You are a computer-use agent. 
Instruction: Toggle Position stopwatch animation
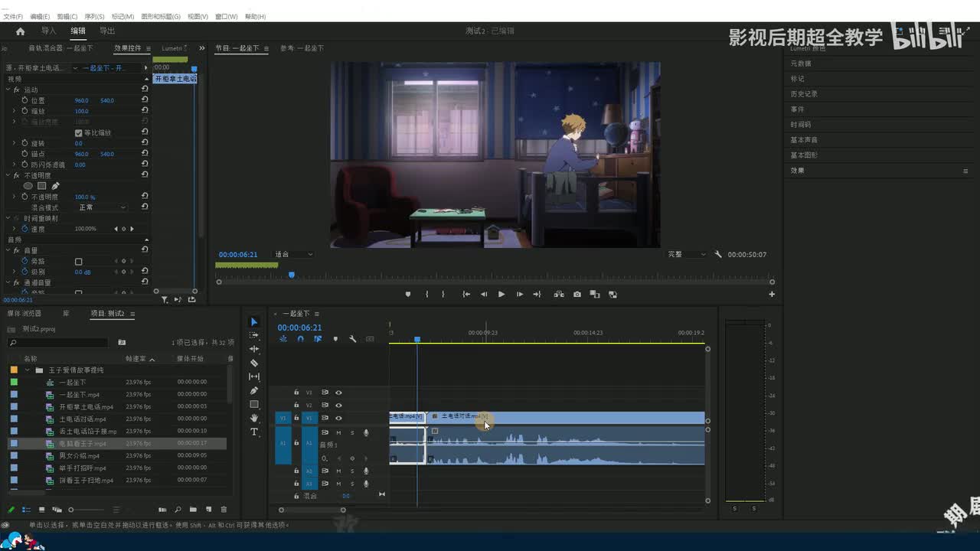point(24,100)
